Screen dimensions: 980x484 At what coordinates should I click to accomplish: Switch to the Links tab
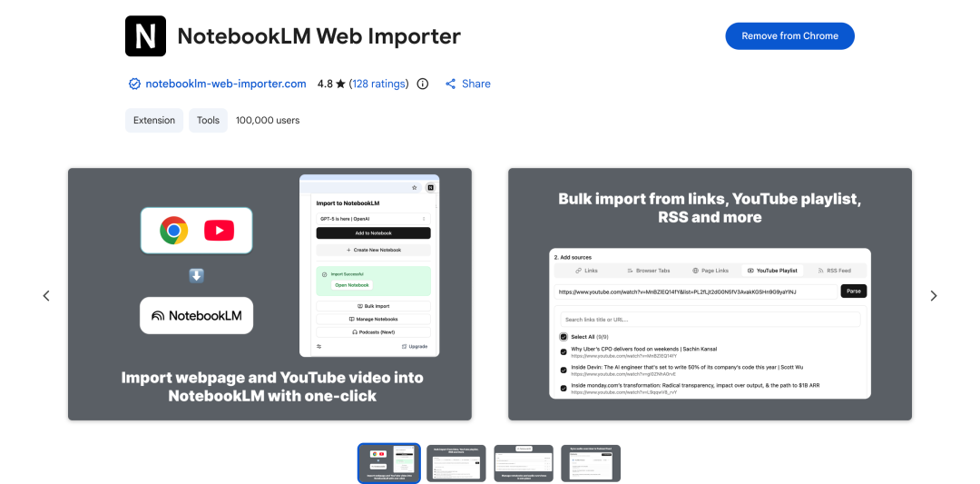[x=586, y=271]
